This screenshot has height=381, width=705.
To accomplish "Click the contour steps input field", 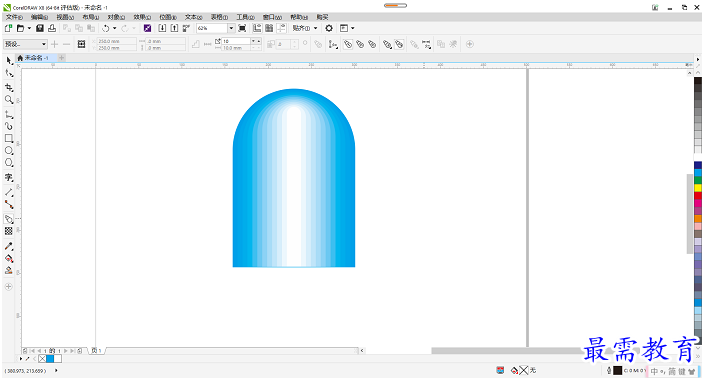I will 236,41.
